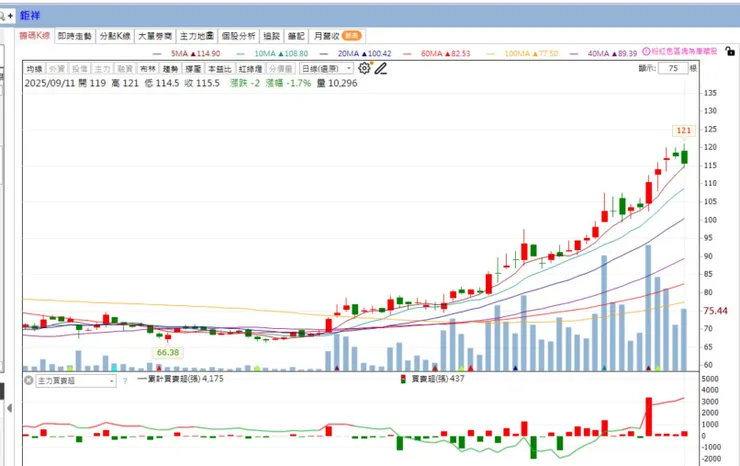Click 10MA value 108.80
Viewport: 740px width, 466px height.
point(296,54)
